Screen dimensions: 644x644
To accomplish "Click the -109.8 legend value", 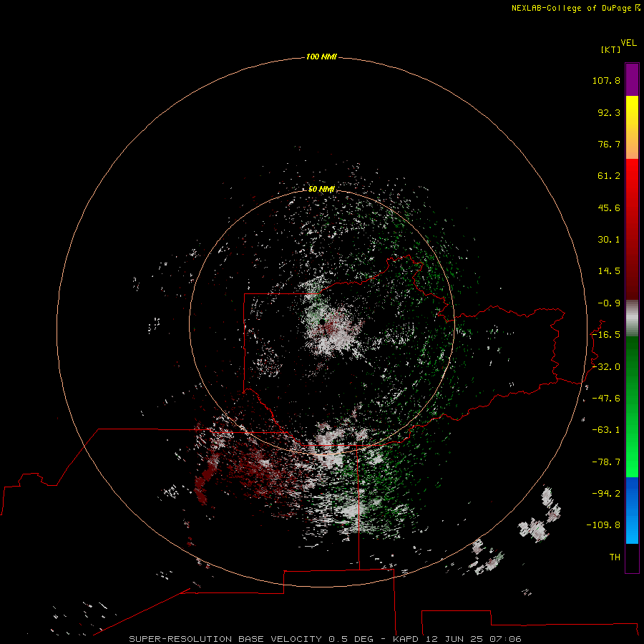I will [x=603, y=525].
